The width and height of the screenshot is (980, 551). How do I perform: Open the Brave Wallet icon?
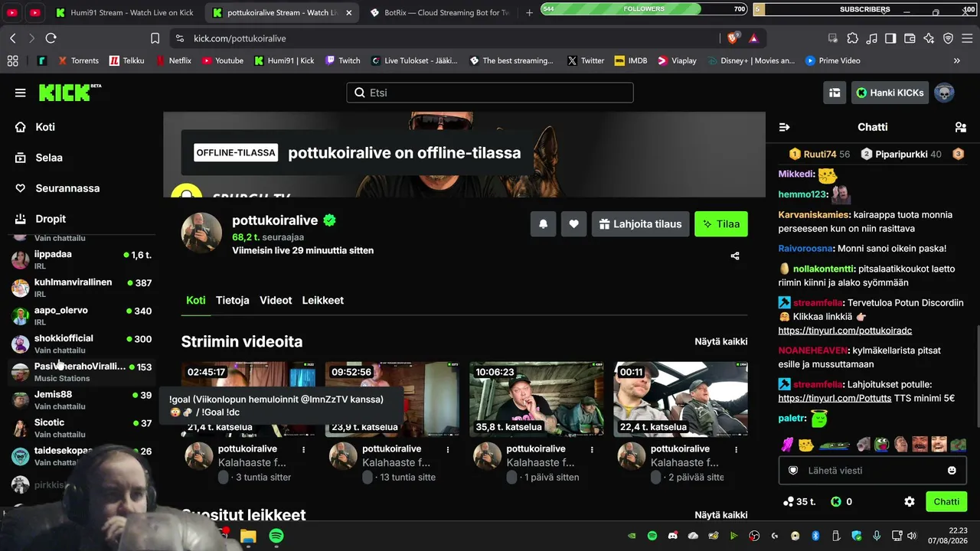coord(910,38)
